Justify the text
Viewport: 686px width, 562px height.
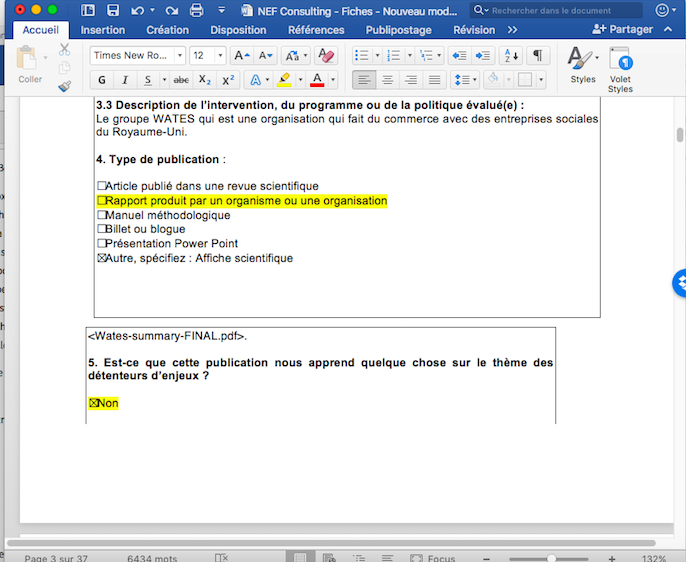[x=434, y=80]
